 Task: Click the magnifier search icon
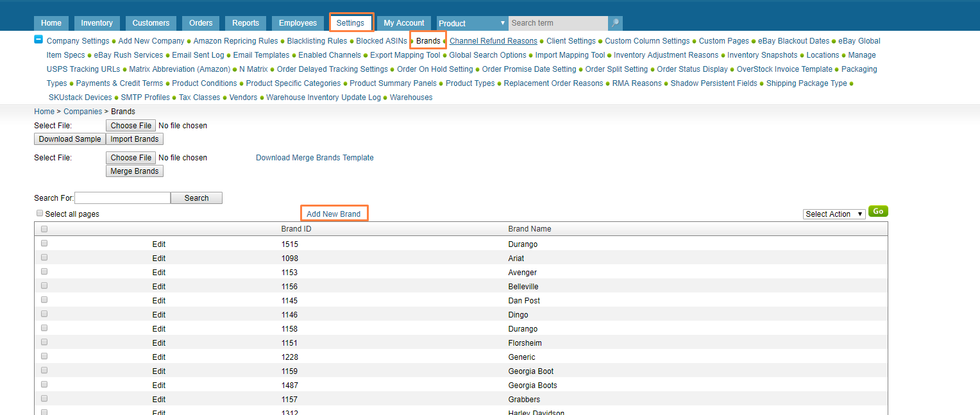615,23
